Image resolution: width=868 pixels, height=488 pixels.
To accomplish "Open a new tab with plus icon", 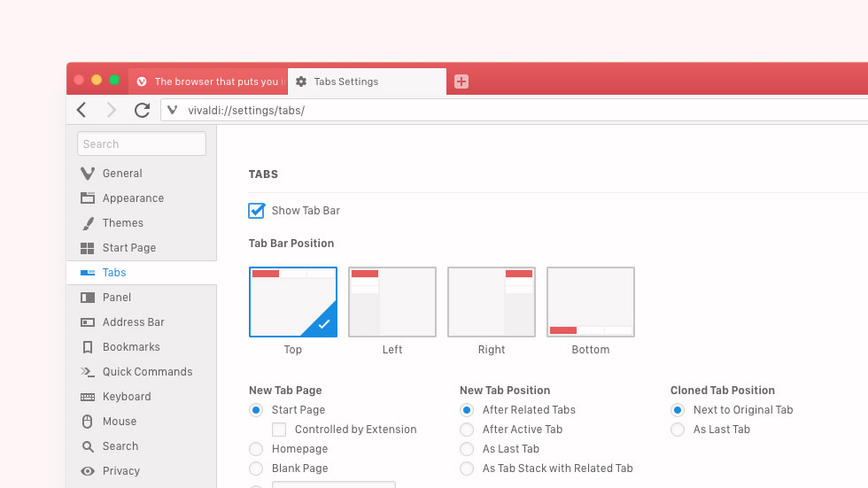I will point(461,81).
